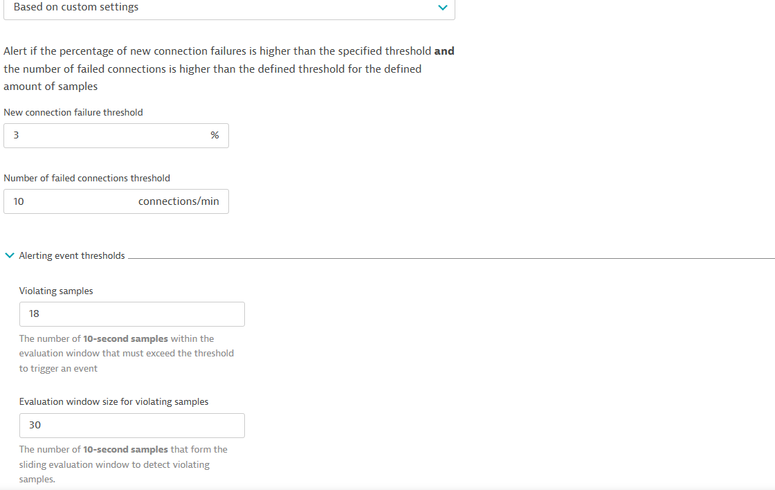Collapse section using Alerting event thresholds chevron
775x490 pixels.
click(10, 256)
